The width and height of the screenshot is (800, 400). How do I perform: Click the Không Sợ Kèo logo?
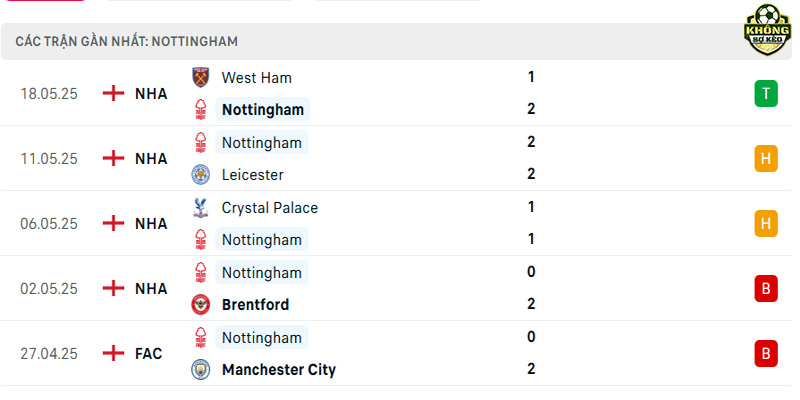pyautogui.click(x=767, y=30)
